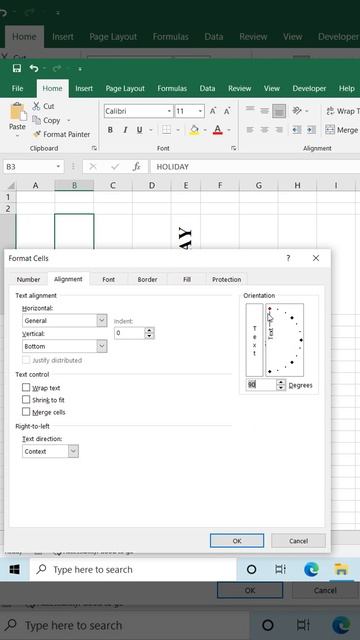Click the Undo arrow icon
360x640 pixels.
click(34, 68)
